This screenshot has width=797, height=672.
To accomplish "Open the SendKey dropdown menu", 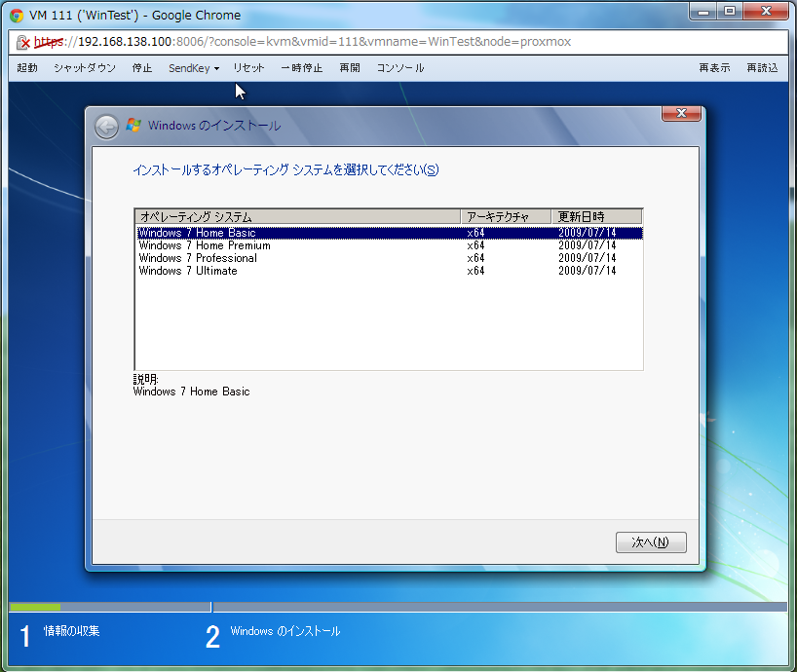I will [194, 68].
